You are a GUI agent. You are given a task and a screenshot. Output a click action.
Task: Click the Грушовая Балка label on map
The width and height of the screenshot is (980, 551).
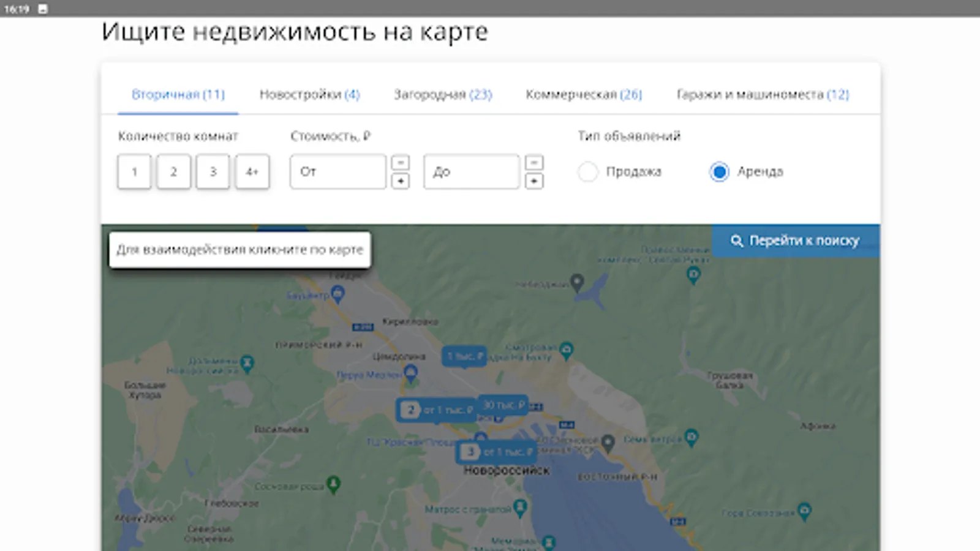pyautogui.click(x=729, y=380)
